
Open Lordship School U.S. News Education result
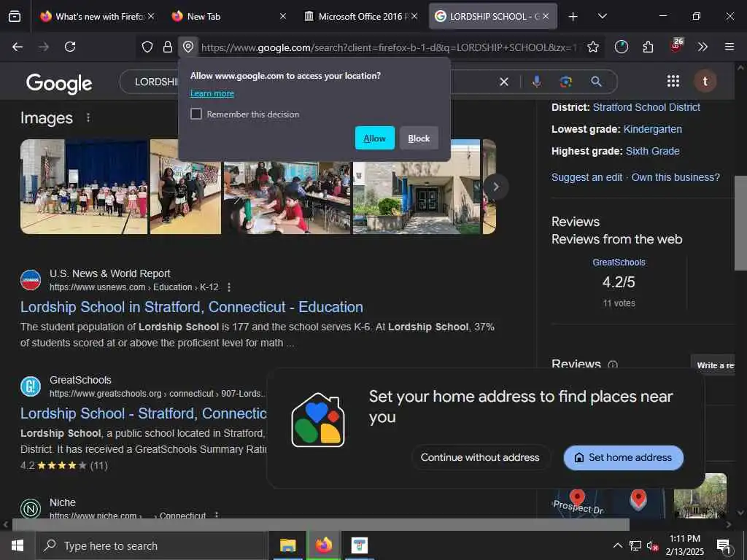(x=192, y=307)
